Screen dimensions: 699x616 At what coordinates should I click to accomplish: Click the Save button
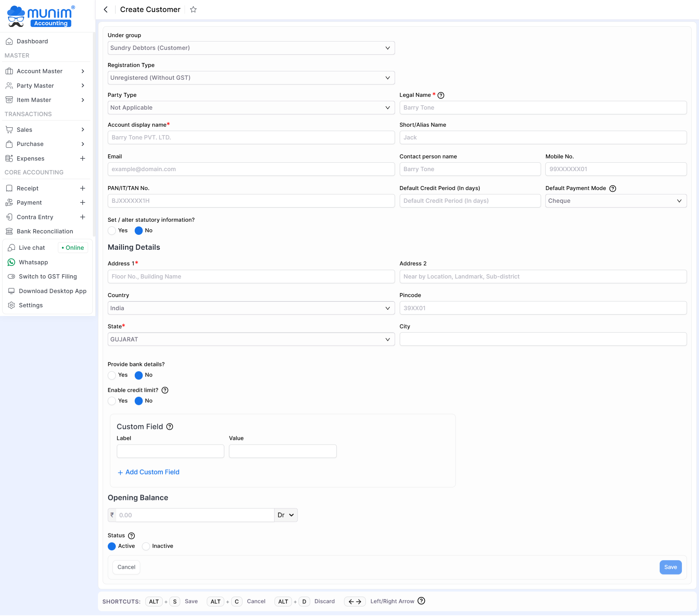(670, 567)
